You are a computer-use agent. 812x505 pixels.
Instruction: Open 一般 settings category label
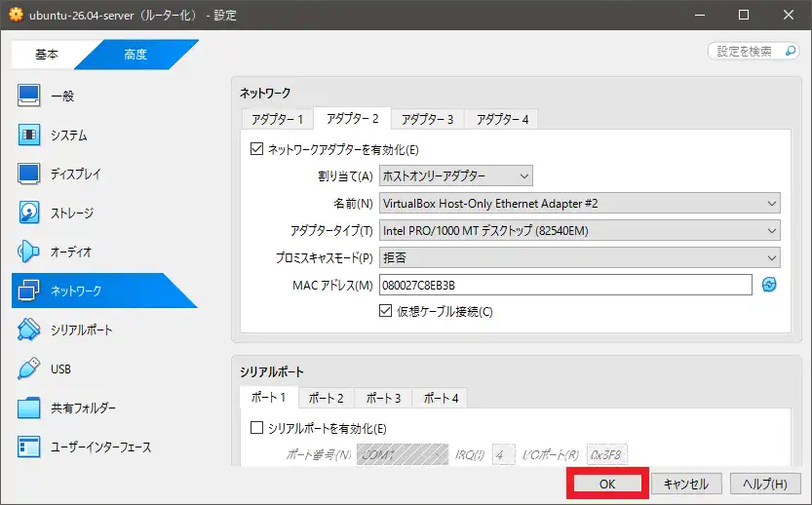coord(62,96)
